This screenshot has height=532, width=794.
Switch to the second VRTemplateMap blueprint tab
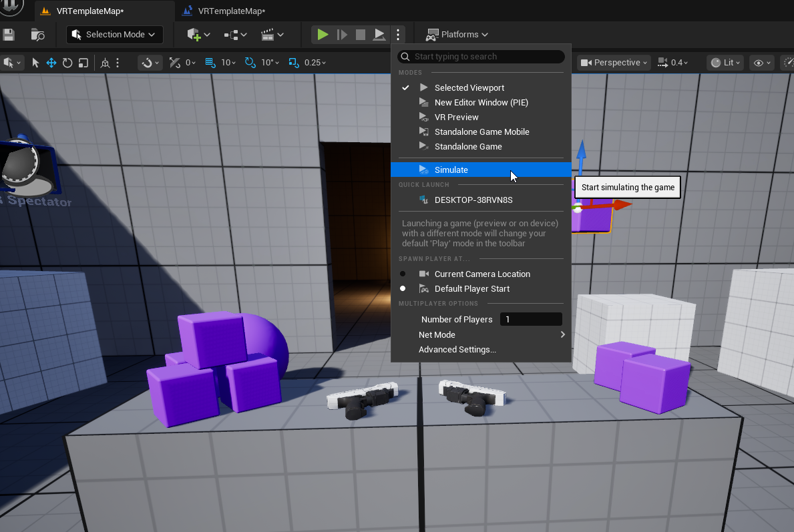[x=232, y=11]
